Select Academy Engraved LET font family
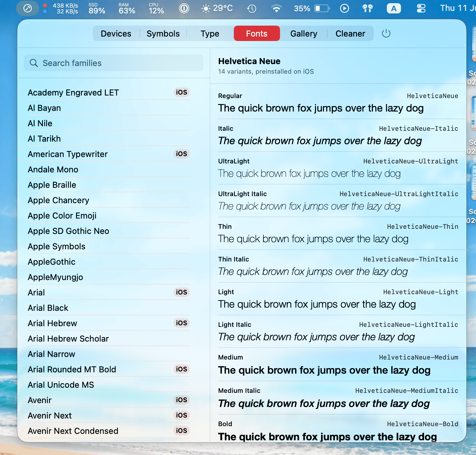Image resolution: width=476 pixels, height=455 pixels. pos(109,93)
